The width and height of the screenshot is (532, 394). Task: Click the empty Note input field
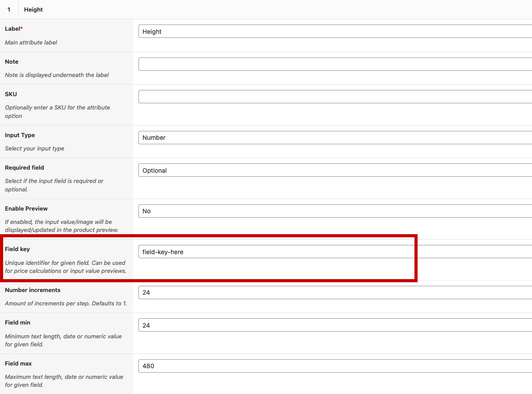(x=334, y=64)
